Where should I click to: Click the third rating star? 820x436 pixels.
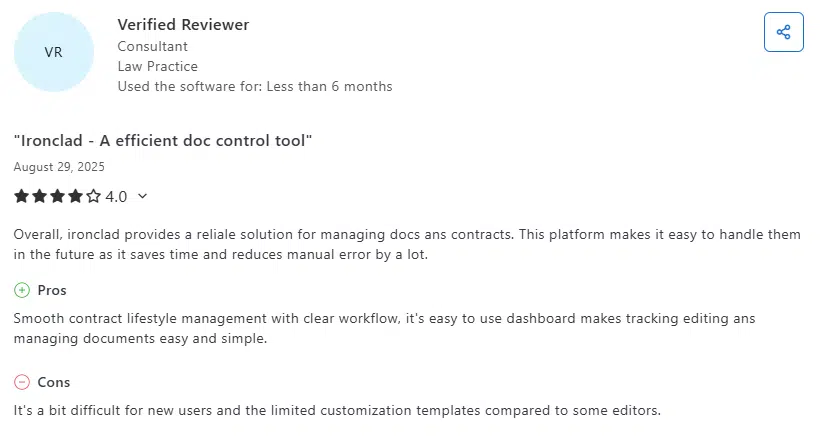[58, 196]
